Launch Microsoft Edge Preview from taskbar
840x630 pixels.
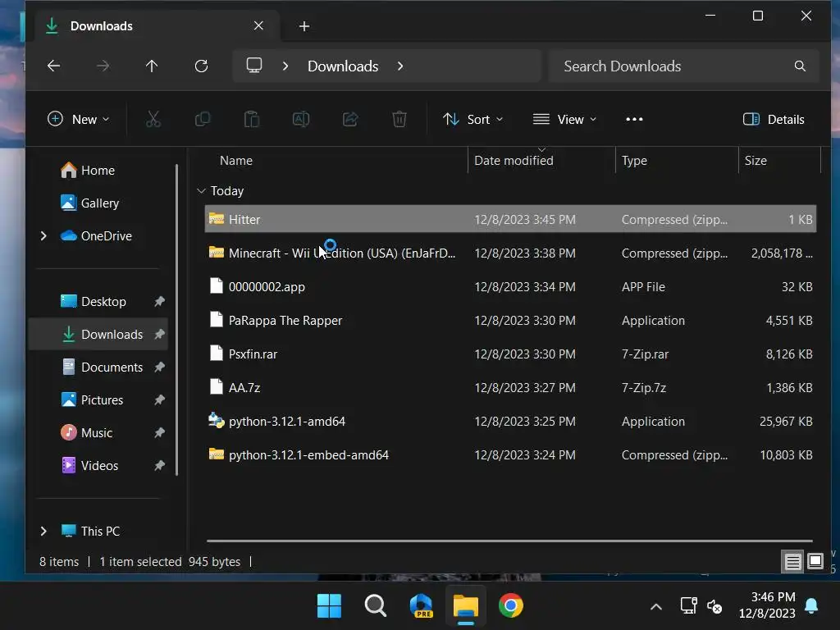(421, 606)
